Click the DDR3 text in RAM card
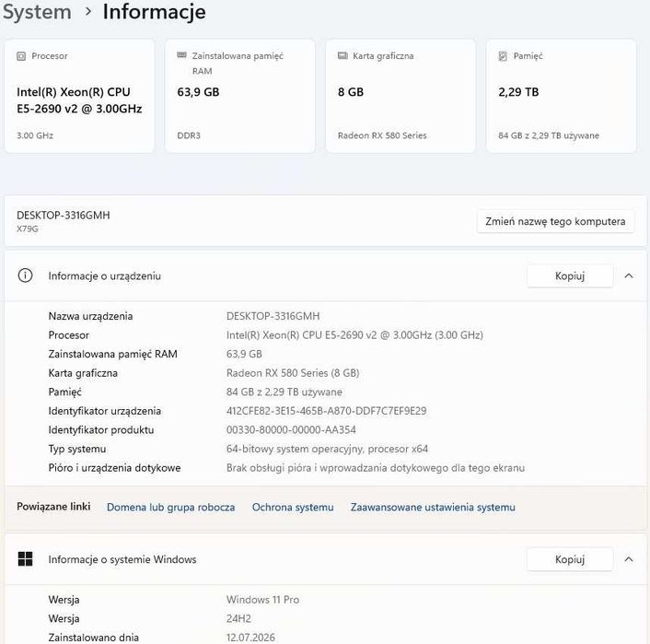Screen dimensions: 650x644 pos(189,135)
